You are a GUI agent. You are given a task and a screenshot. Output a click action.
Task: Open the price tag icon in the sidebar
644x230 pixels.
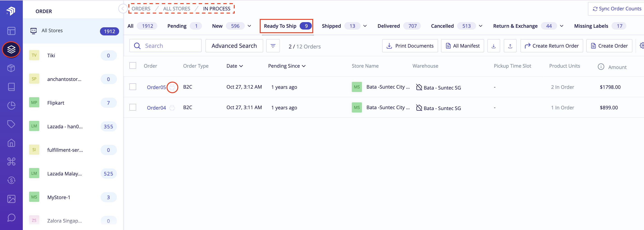(x=11, y=124)
